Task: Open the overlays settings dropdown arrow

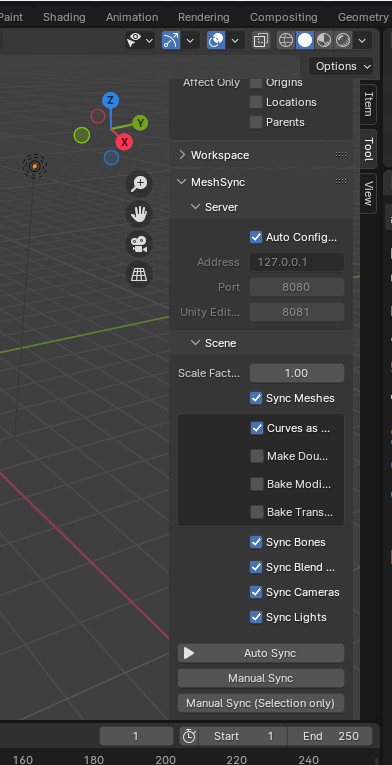Action: click(235, 40)
